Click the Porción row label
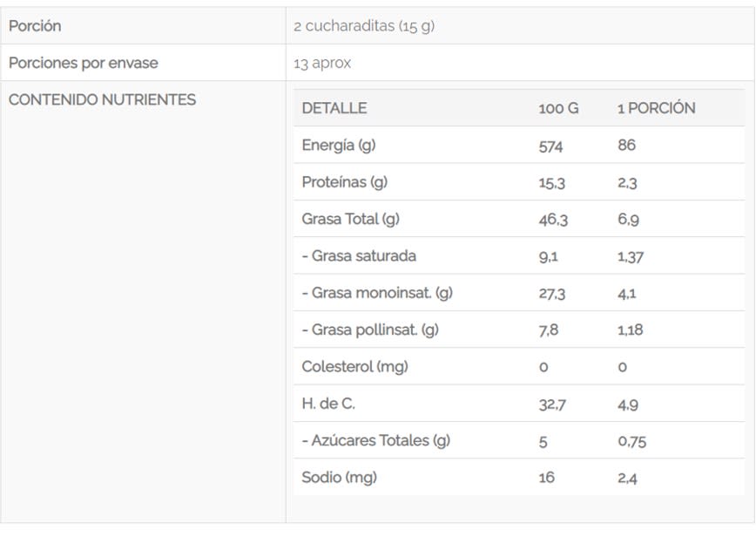Image resolution: width=756 pixels, height=537 pixels. pyautogui.click(x=35, y=26)
